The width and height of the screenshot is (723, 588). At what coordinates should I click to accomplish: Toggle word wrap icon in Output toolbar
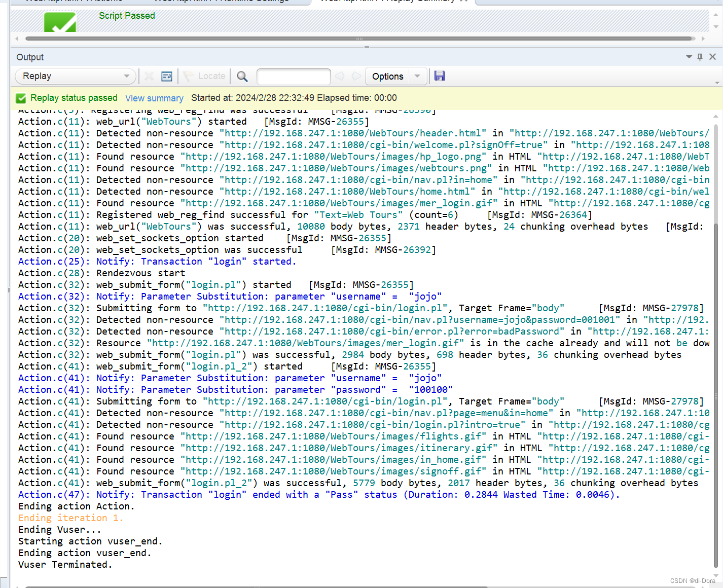[167, 76]
